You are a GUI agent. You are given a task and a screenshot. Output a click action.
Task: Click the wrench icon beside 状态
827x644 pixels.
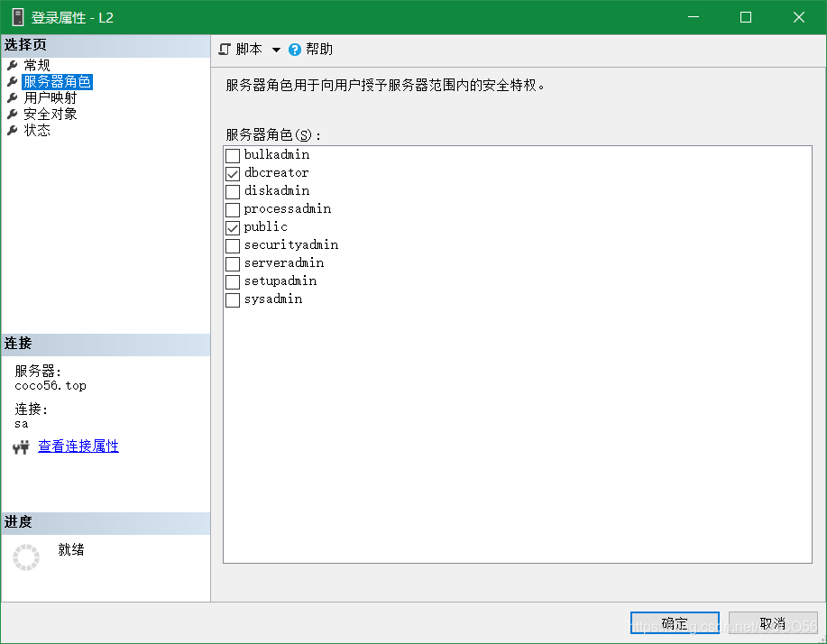[12, 130]
